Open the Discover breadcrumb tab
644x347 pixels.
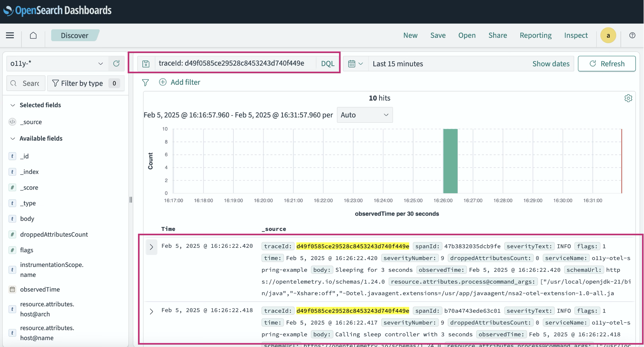point(75,35)
